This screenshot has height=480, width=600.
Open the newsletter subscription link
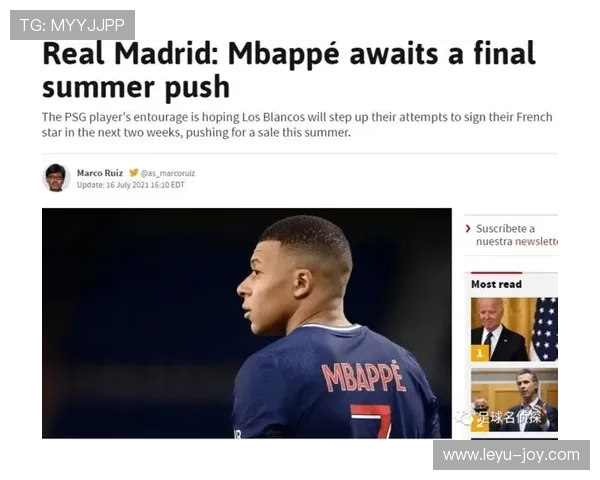click(536, 242)
